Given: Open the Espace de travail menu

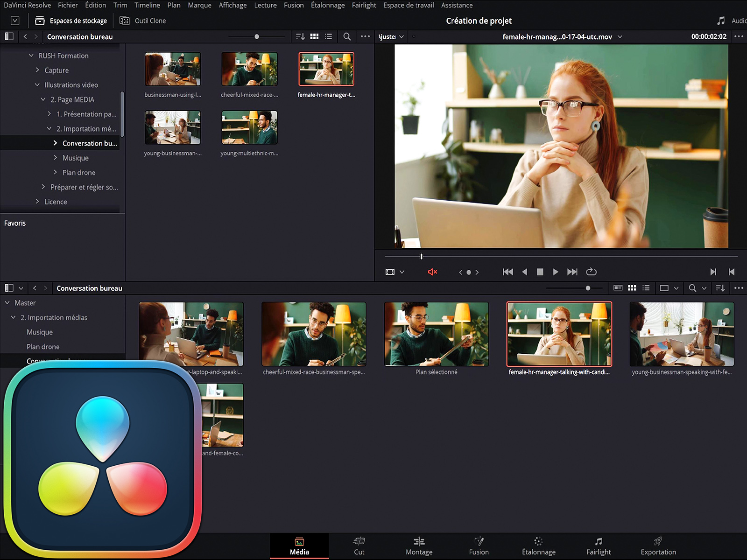Looking at the screenshot, I should 408,5.
